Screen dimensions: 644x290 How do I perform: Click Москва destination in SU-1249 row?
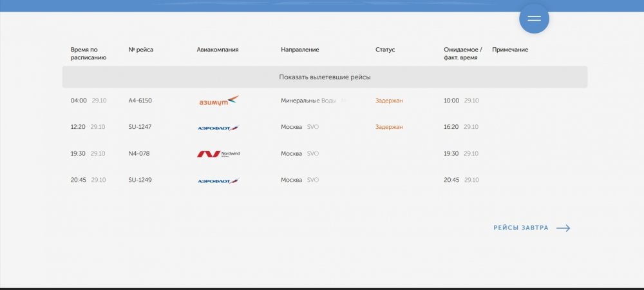pyautogui.click(x=292, y=180)
